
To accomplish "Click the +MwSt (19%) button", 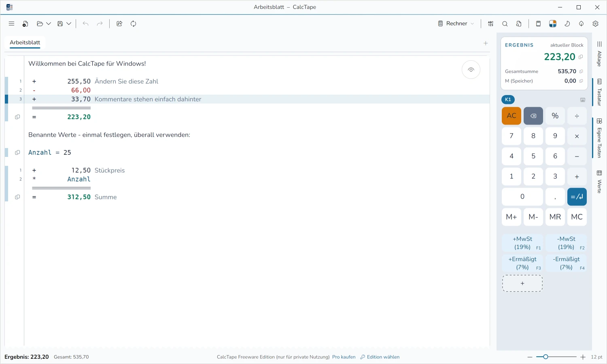I will 522,243.
